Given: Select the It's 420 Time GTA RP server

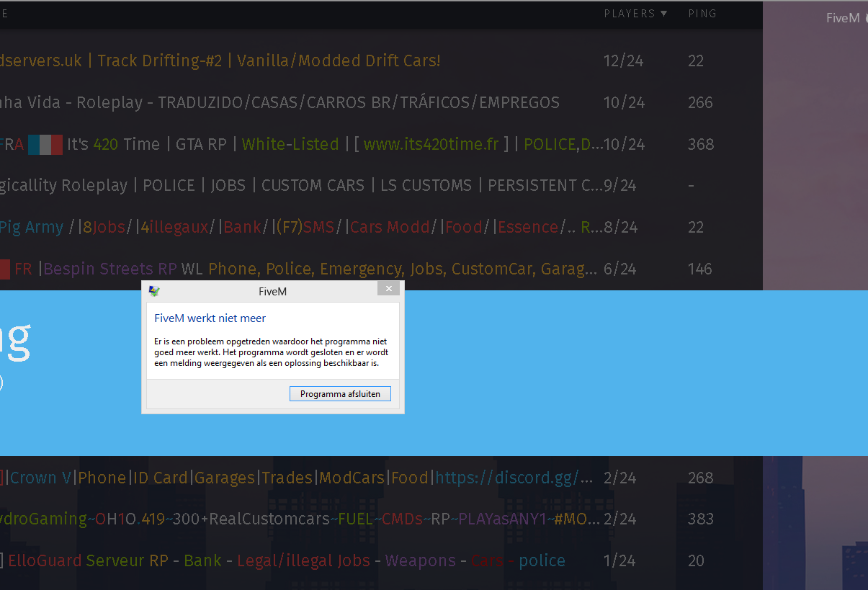Looking at the screenshot, I should coord(381,144).
